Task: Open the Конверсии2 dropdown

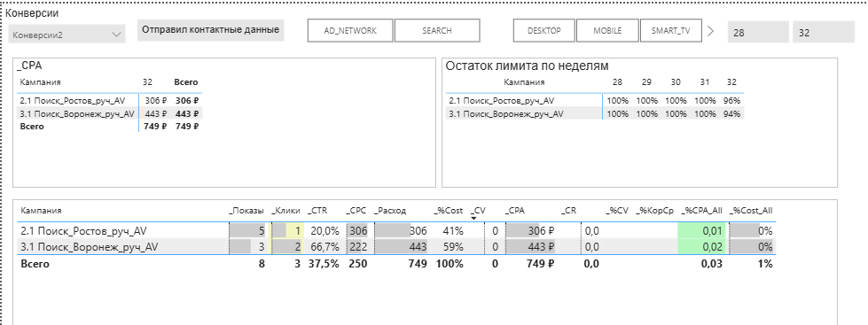Action: point(66,35)
